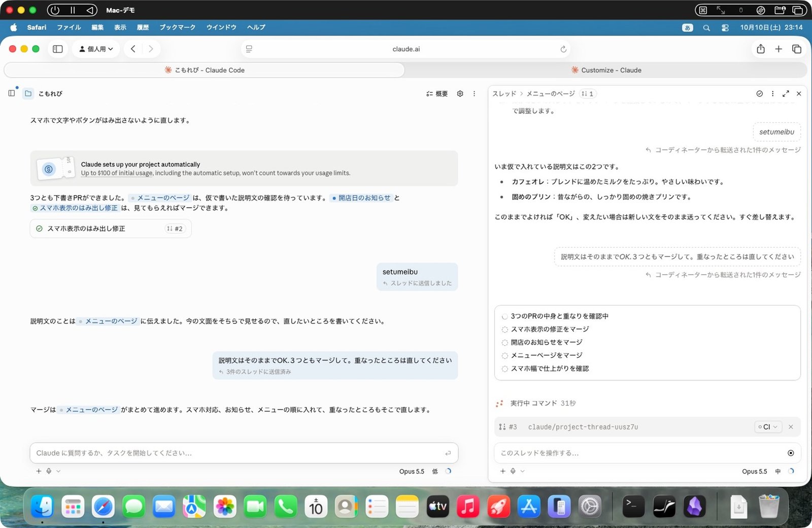The height and width of the screenshot is (528, 812).
Task: Open the メニューのページ link in the 3つとも message
Action: pos(160,198)
